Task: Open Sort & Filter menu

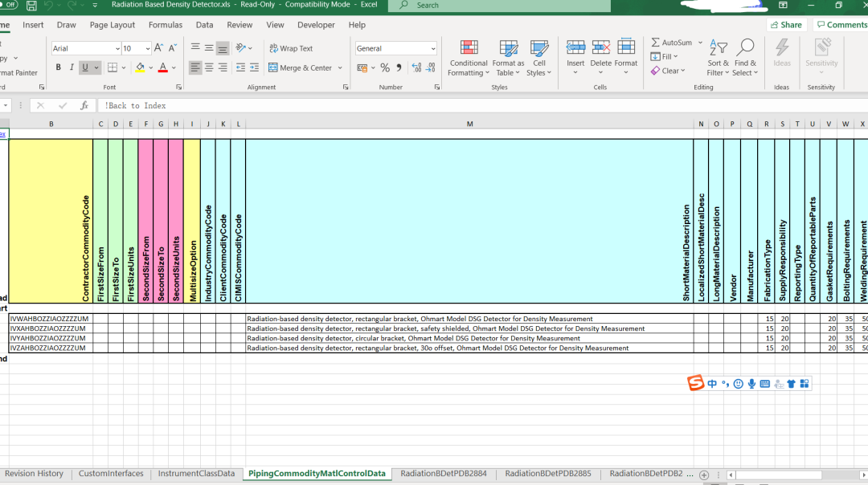Action: click(x=718, y=58)
